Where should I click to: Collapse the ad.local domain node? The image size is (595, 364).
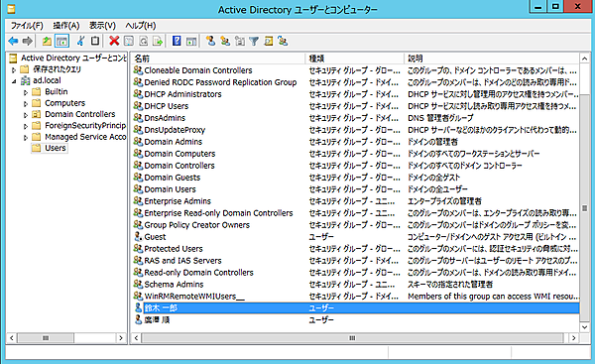tap(14, 81)
